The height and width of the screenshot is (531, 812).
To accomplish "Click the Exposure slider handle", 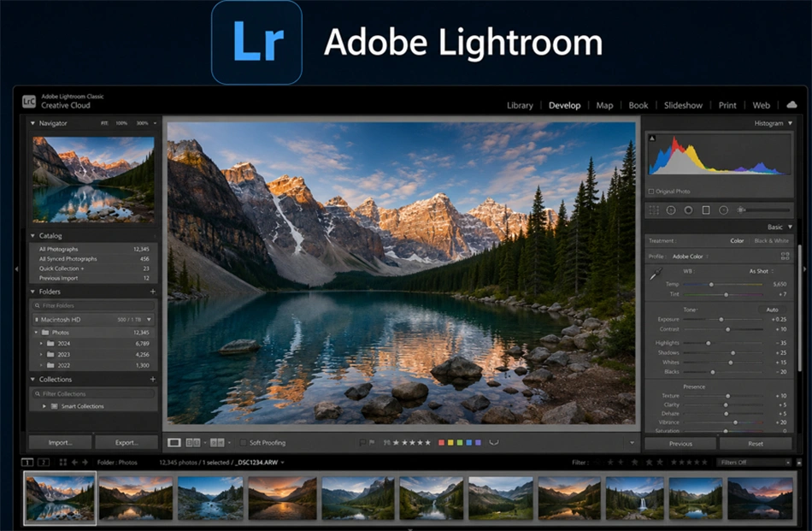I will pos(721,320).
